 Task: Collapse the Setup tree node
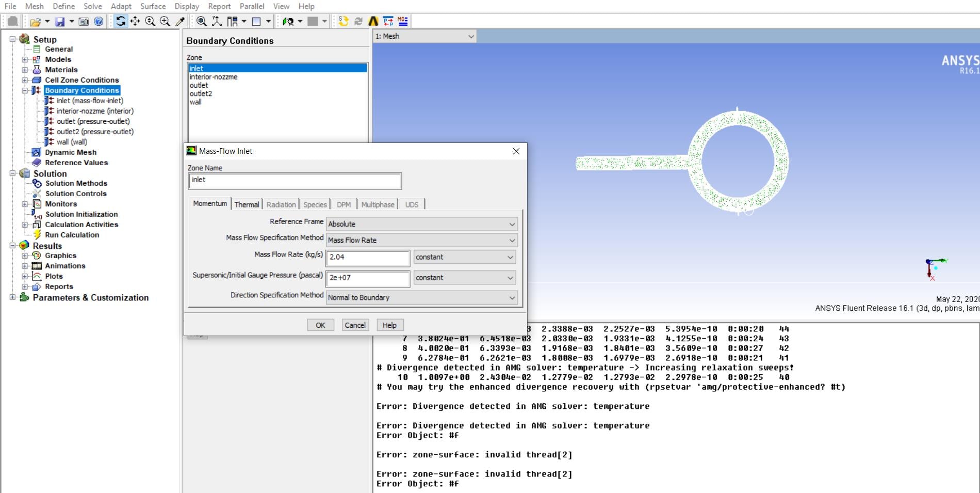[13, 39]
